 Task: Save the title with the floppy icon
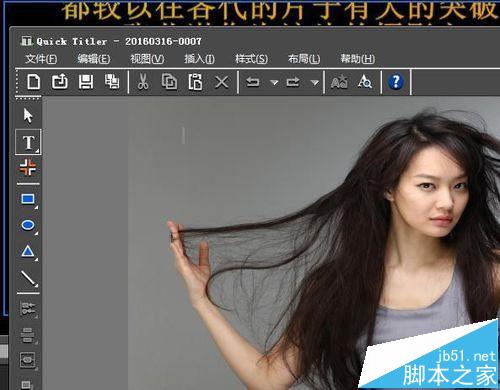click(86, 82)
